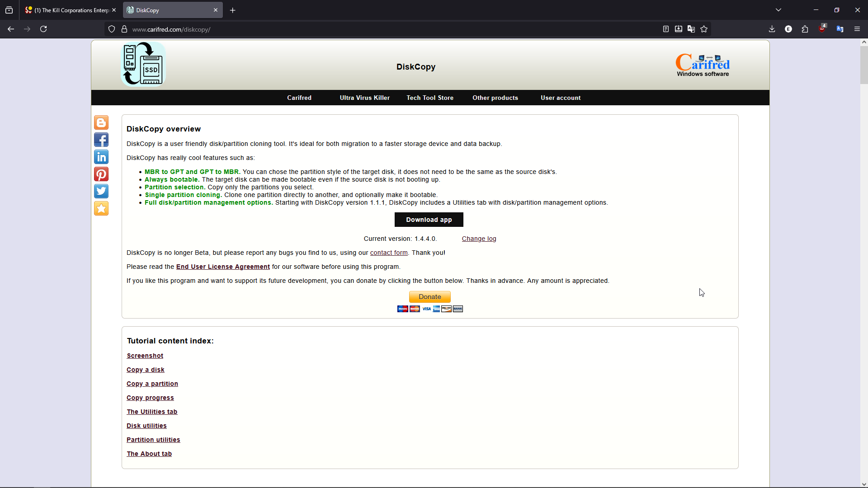Click the yellow Donate button

(x=429, y=297)
